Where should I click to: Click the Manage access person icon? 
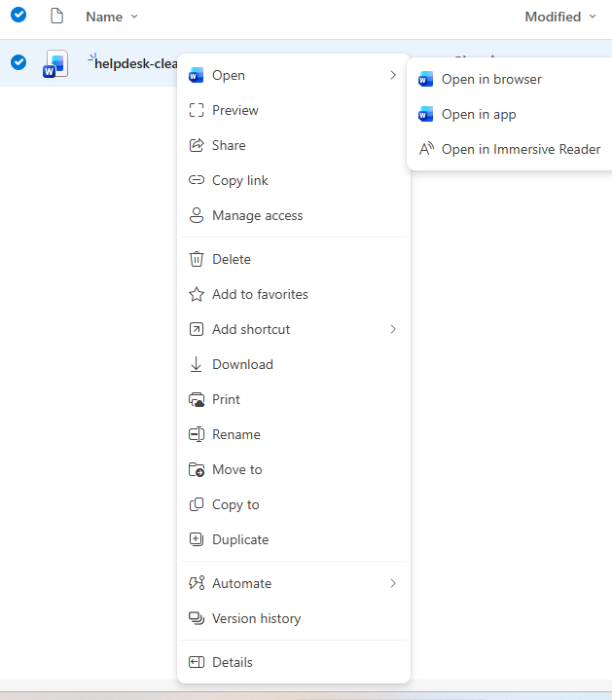197,215
